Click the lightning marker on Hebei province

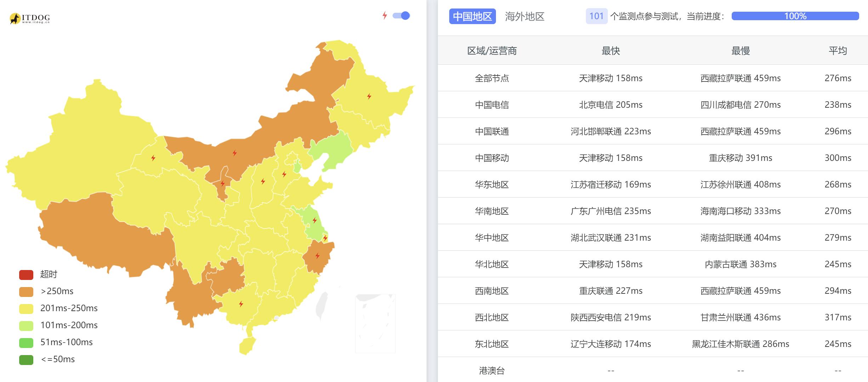(284, 174)
